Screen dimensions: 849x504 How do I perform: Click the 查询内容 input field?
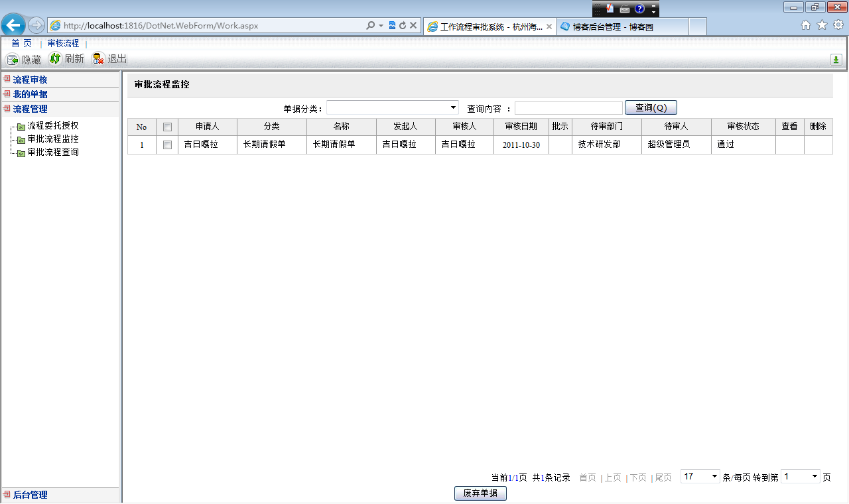click(x=569, y=107)
